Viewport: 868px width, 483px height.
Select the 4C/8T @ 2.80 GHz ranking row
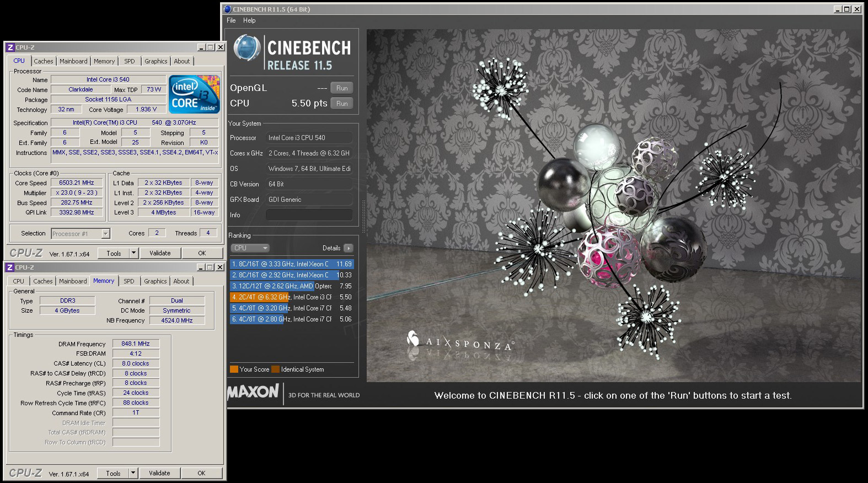click(x=292, y=319)
